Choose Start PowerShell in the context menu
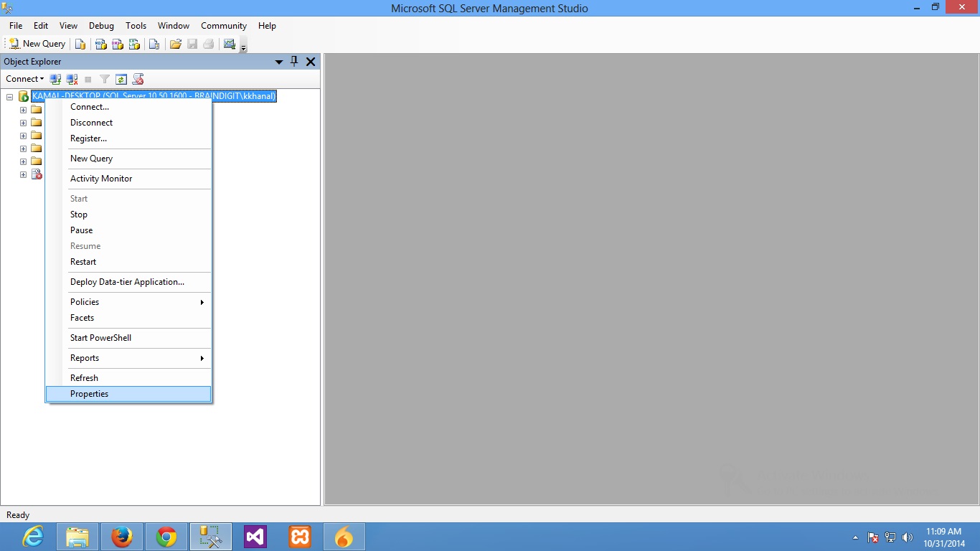Viewport: 980px width, 551px height. (128, 338)
